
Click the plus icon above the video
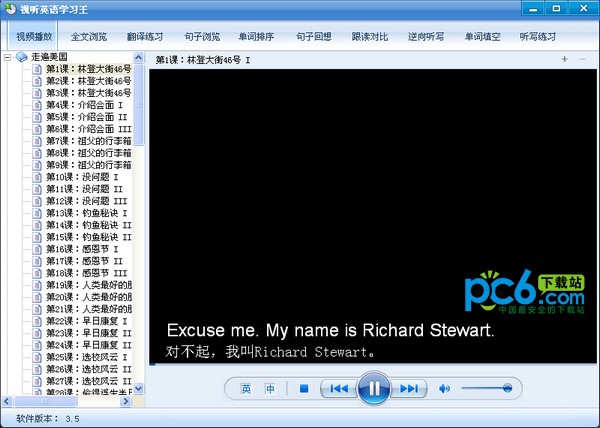tap(564, 60)
